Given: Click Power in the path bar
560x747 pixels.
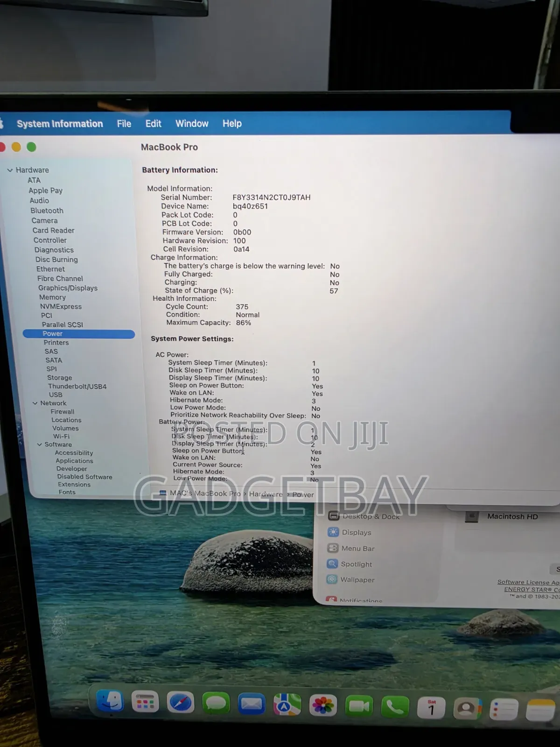Looking at the screenshot, I should coord(303,494).
